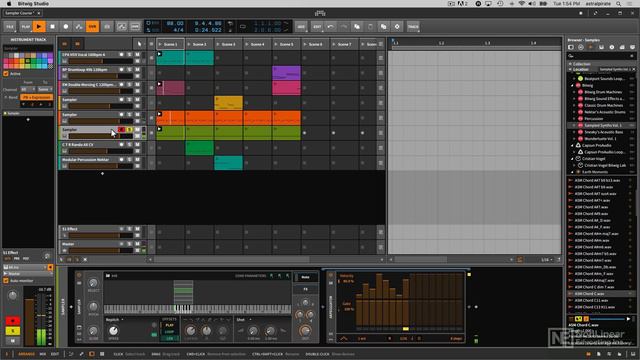The image size is (640, 360).
Task: Click the inspector yellow solo button
Action: pos(13,331)
